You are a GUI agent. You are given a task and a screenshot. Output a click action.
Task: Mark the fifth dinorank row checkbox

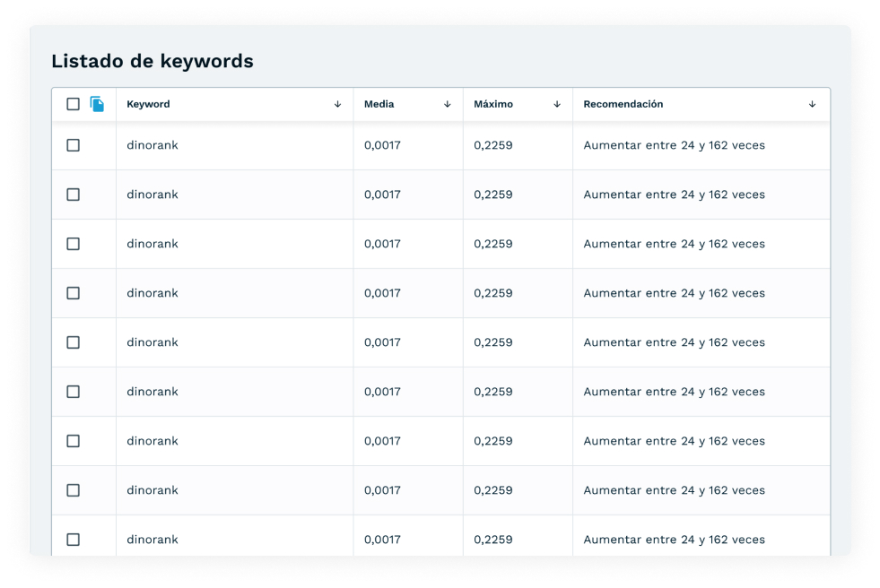(x=73, y=342)
